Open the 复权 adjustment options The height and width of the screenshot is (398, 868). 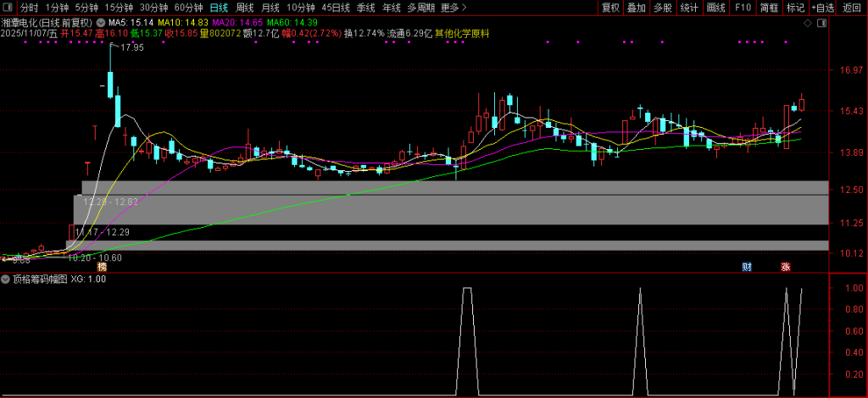pos(610,8)
